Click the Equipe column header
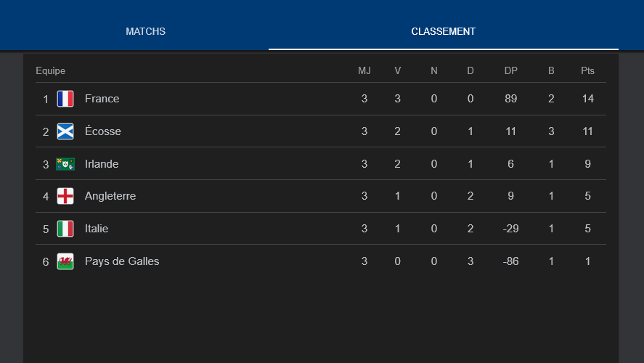The width and height of the screenshot is (644, 363). point(50,70)
